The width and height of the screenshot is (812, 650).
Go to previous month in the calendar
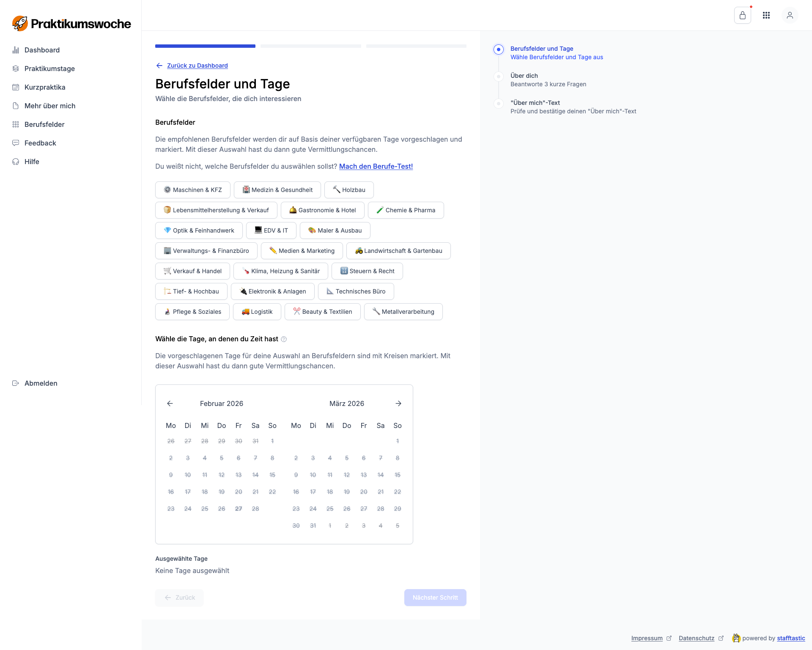point(170,403)
